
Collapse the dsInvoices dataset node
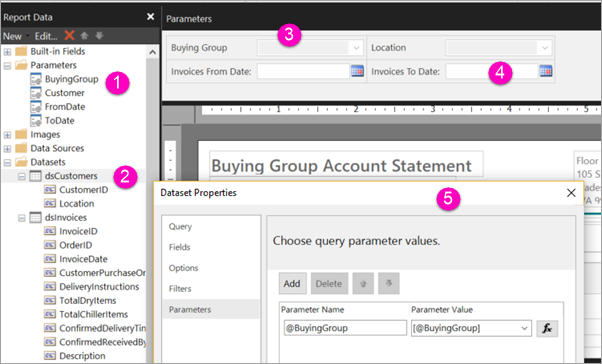pos(22,218)
